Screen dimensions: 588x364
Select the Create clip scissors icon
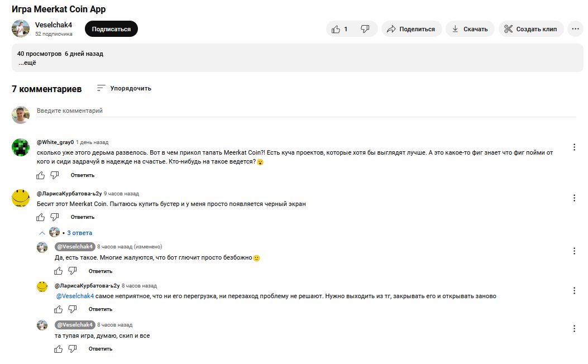click(509, 28)
